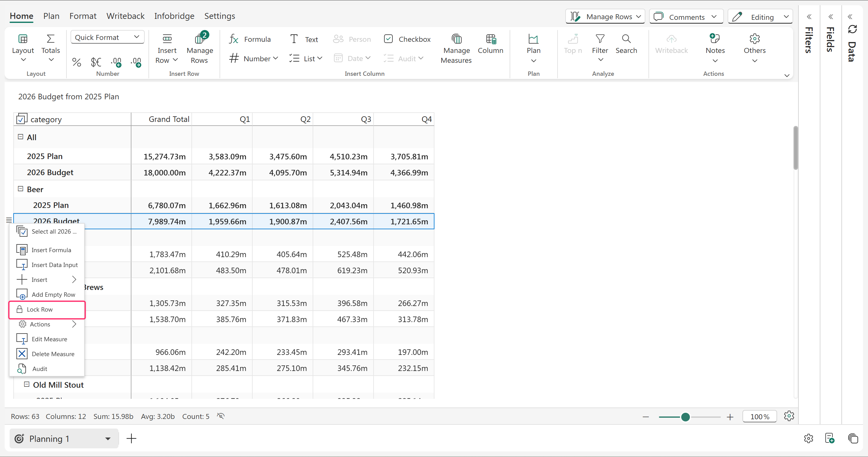Expand the Planning 1 sheet dropdown
The width and height of the screenshot is (868, 457).
click(x=108, y=438)
